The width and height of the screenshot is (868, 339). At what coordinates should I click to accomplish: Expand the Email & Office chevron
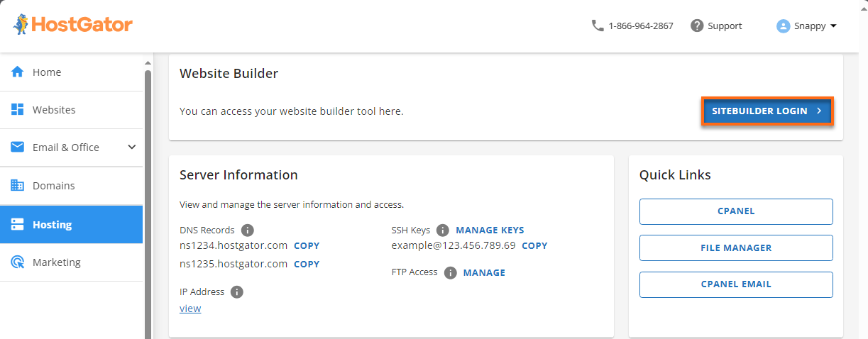(131, 148)
